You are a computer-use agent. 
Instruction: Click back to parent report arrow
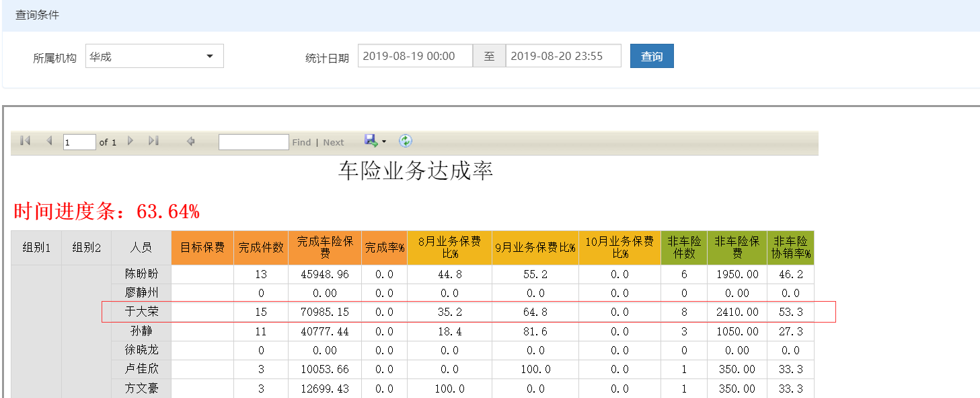(x=191, y=141)
